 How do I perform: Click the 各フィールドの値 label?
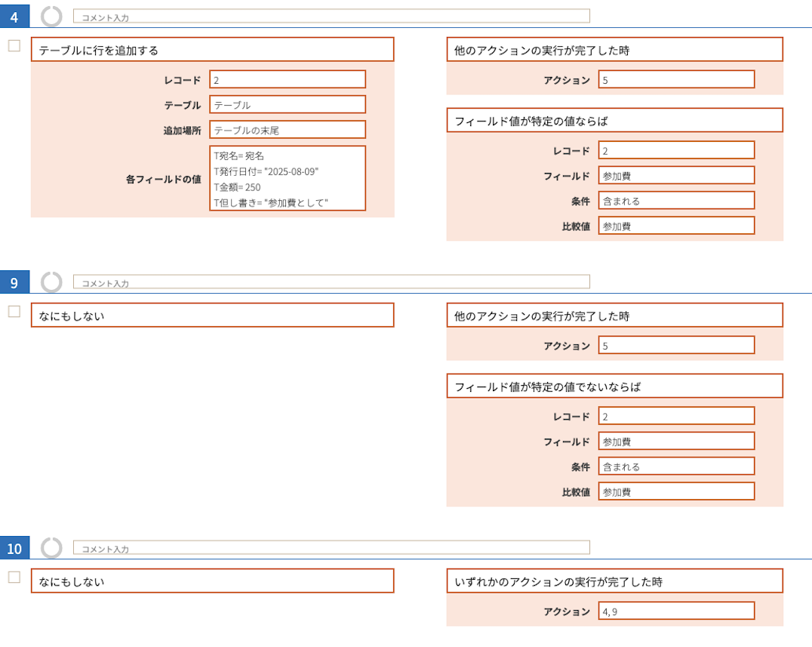pos(163,179)
